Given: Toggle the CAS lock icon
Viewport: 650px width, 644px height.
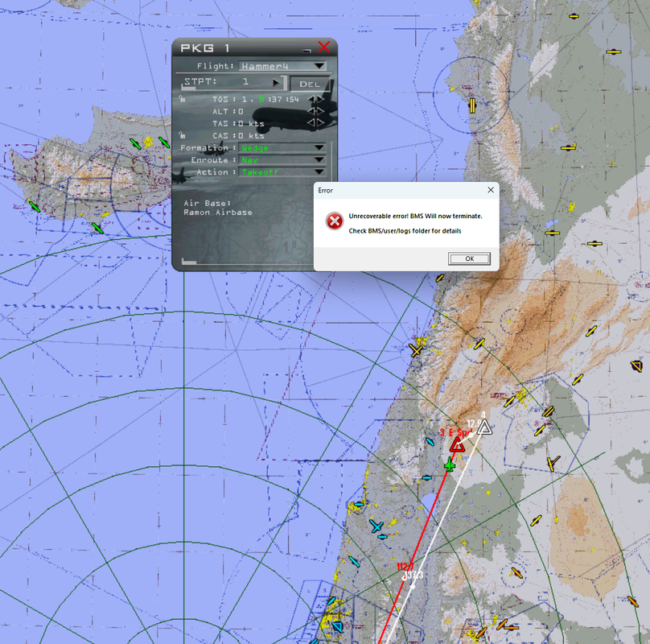Looking at the screenshot, I should (x=182, y=135).
